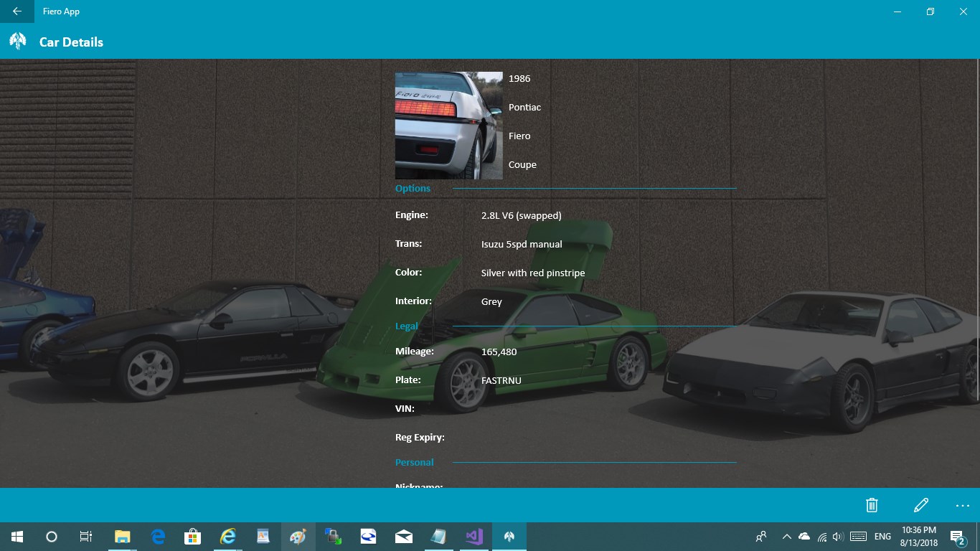Open the white page blue-arrows taskbar icon
Image resolution: width=980 pixels, height=551 pixels.
tap(368, 537)
